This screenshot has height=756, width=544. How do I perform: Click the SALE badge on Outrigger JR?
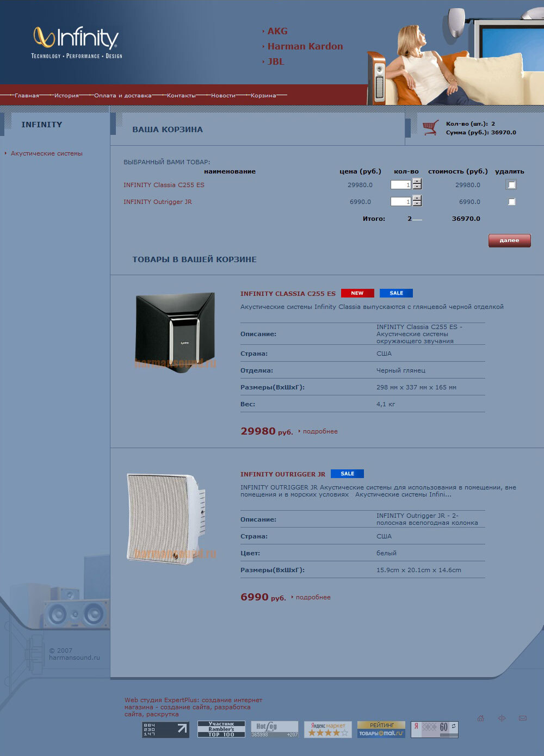tap(347, 474)
